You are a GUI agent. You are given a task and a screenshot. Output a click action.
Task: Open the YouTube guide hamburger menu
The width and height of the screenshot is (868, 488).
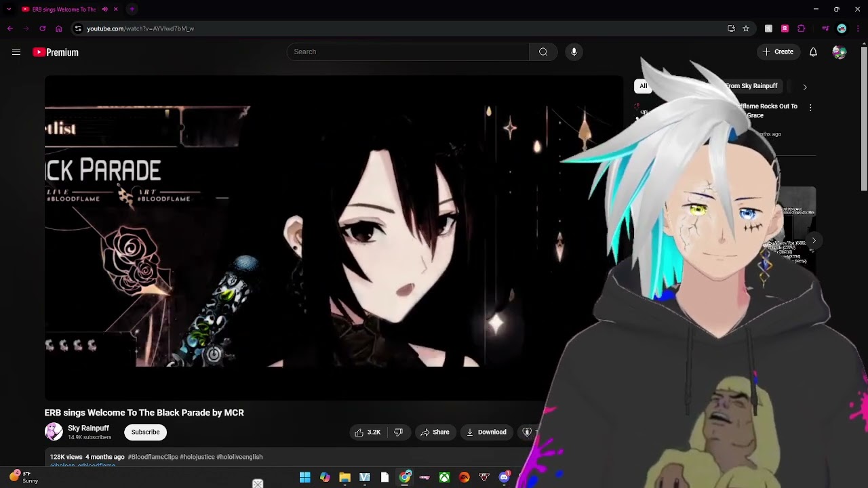point(16,52)
